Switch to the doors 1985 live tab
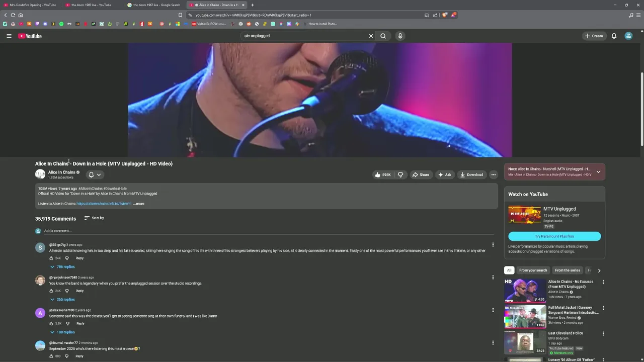Viewport: 644px width, 362px height. tap(92, 5)
